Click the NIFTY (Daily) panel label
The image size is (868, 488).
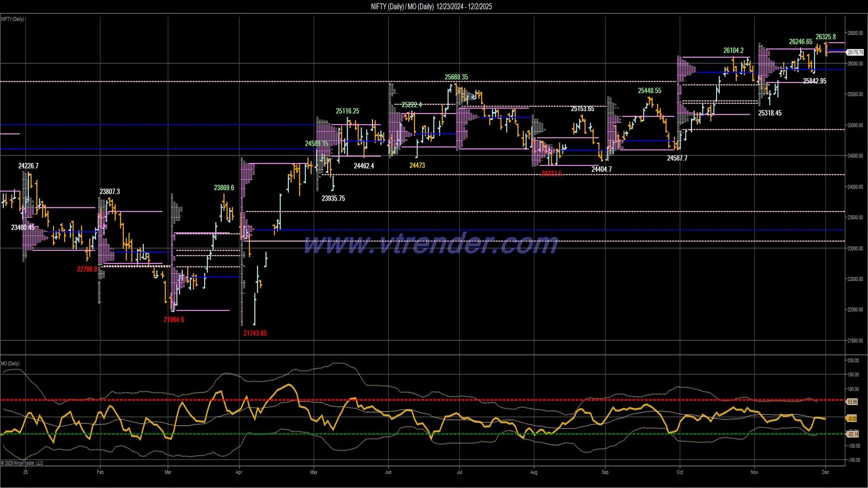pos(12,19)
